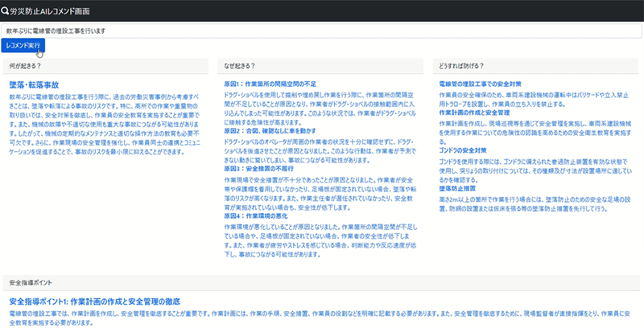Screen dimensions: 644x328
Task: Click the 労災防止AIレコメンド画面 title
Action: point(49,12)
